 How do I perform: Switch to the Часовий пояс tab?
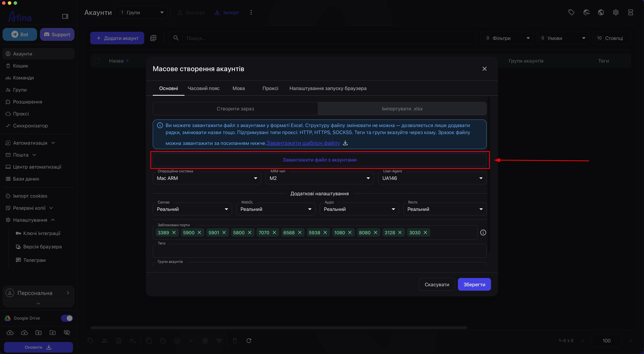click(x=203, y=88)
